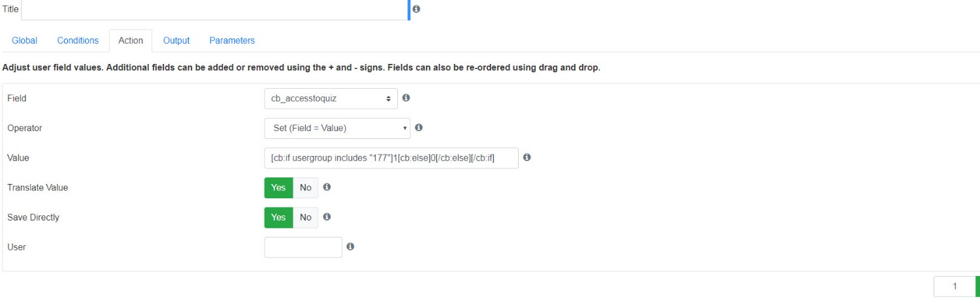
Task: Open the Output tab
Action: (x=176, y=40)
